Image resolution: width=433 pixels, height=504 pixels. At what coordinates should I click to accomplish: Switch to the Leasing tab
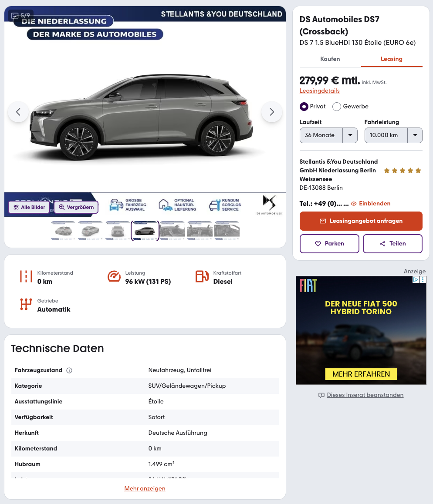(392, 59)
